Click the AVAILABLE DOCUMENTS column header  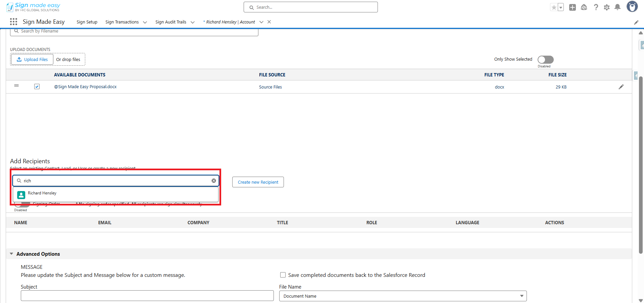coord(80,75)
